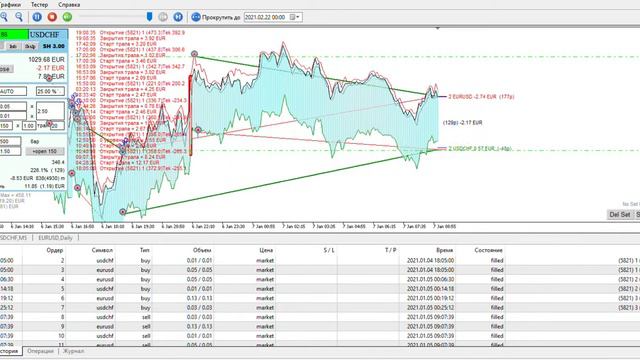640x360 pixels.
Task: Edit the 1.50 field above statistics
Action: (x=10, y=151)
